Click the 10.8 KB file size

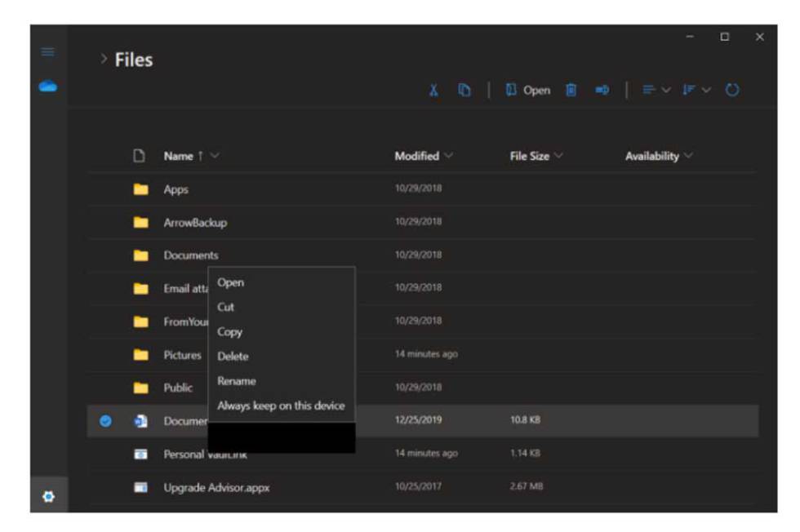(525, 419)
